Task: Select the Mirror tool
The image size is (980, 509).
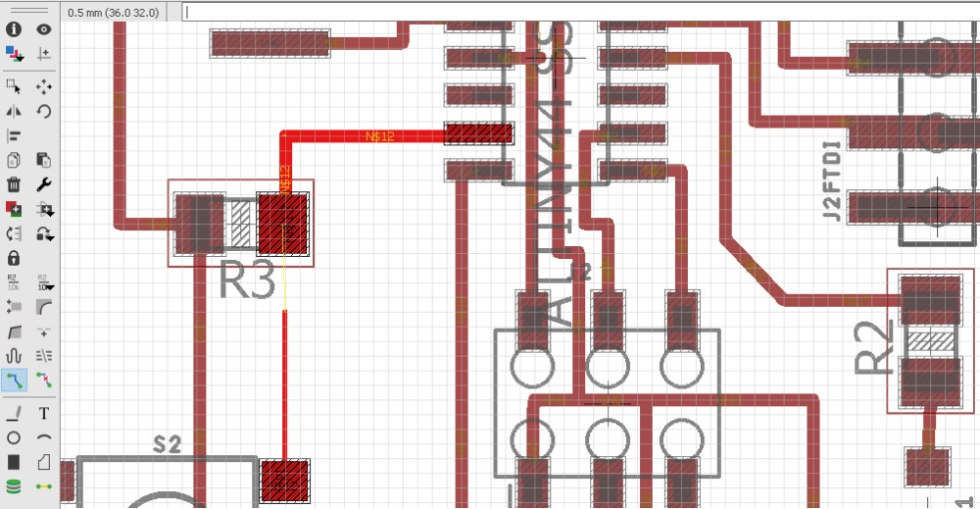Action: point(14,111)
